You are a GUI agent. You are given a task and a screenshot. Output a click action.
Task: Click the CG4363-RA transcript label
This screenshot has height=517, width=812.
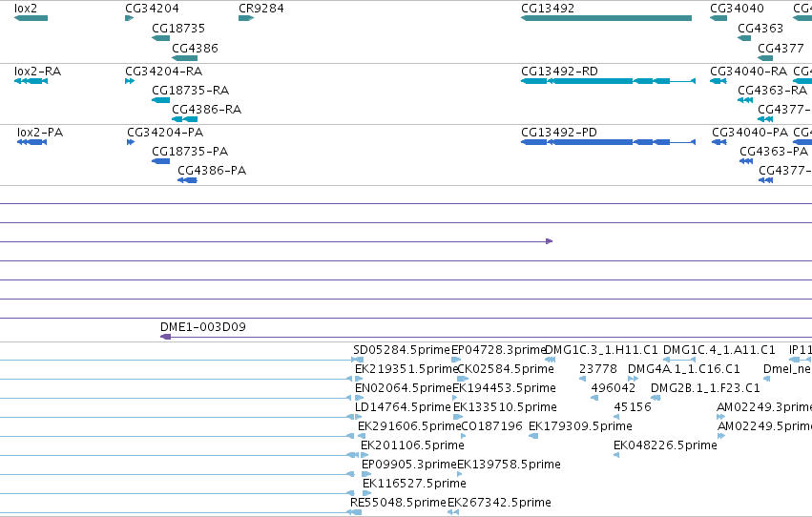(772, 90)
